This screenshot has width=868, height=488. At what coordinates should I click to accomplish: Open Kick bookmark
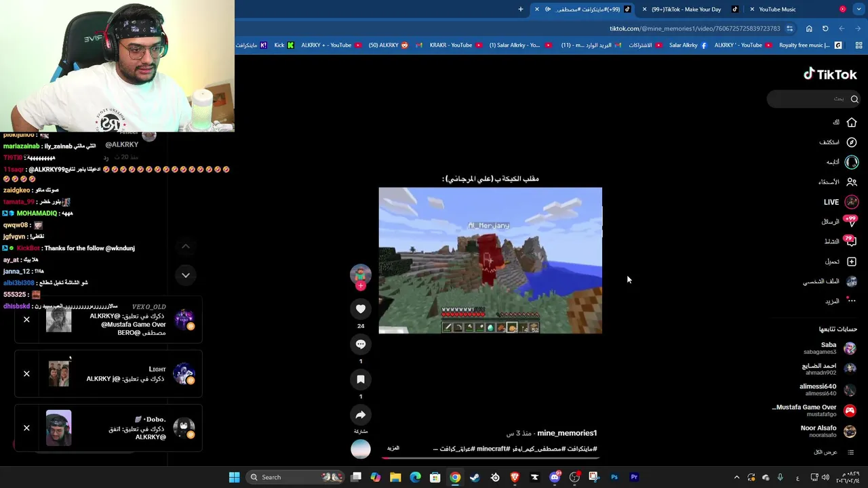284,45
